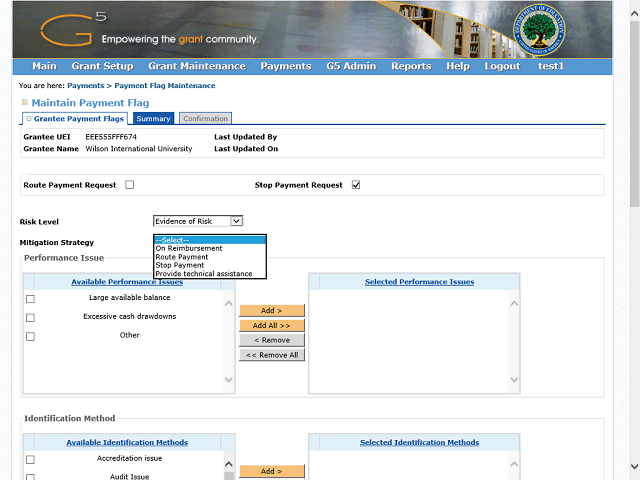Choose Provide technical assistance option
The height and width of the screenshot is (480, 640).
click(x=204, y=273)
